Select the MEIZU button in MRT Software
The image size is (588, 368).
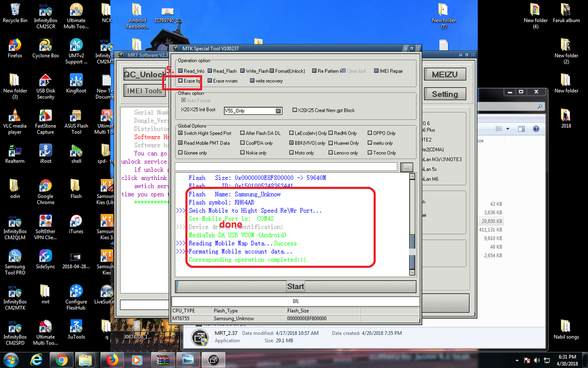pyautogui.click(x=445, y=75)
